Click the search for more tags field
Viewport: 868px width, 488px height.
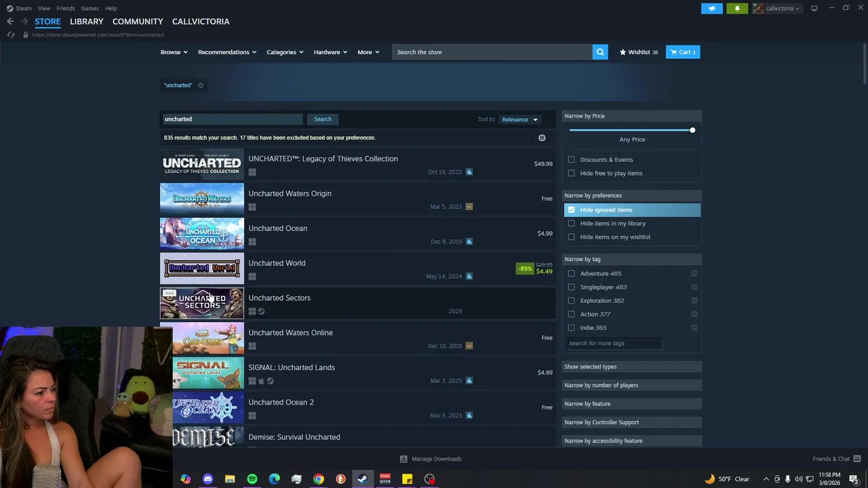tap(614, 344)
